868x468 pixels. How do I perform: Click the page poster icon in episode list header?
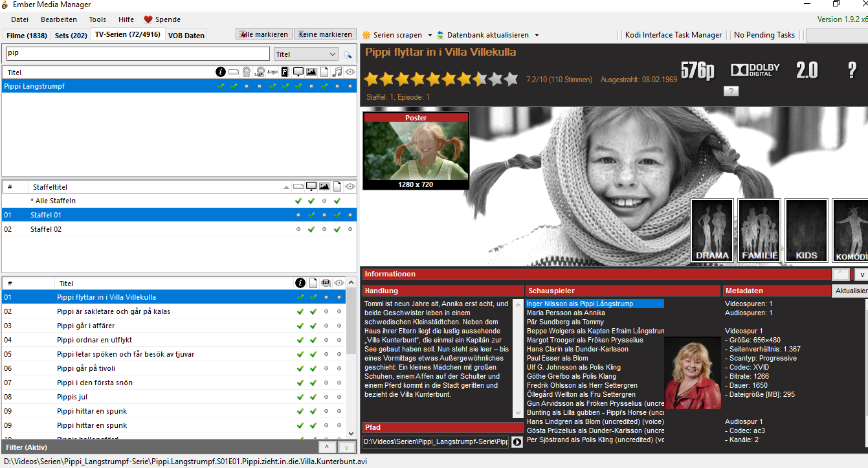pos(313,283)
